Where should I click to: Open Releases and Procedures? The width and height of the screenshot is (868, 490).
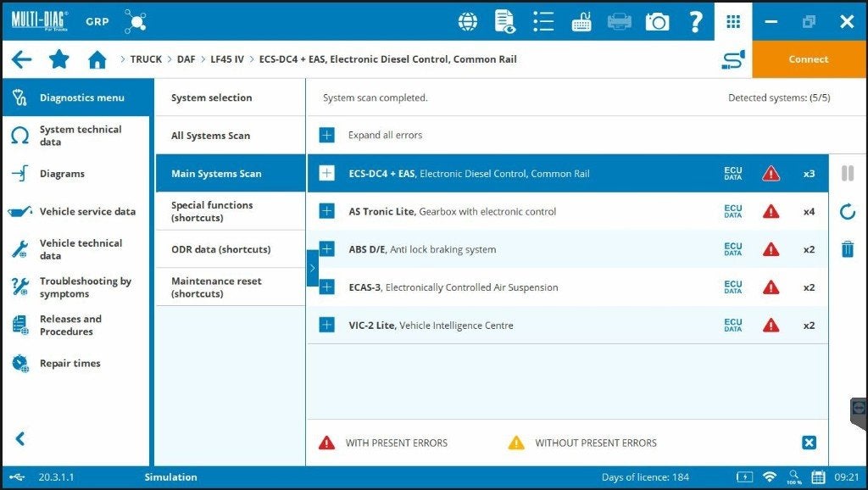pyautogui.click(x=75, y=325)
